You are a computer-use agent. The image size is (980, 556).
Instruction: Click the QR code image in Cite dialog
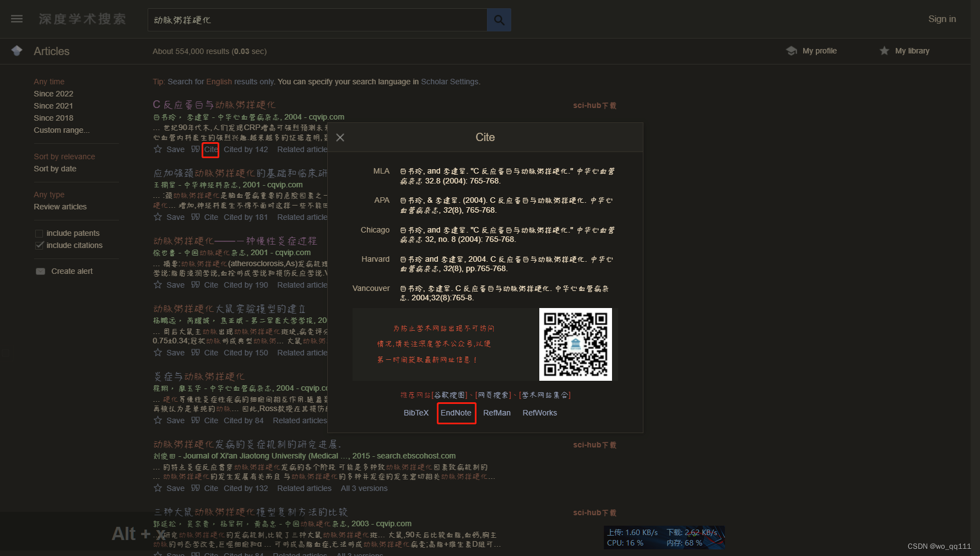pos(576,344)
